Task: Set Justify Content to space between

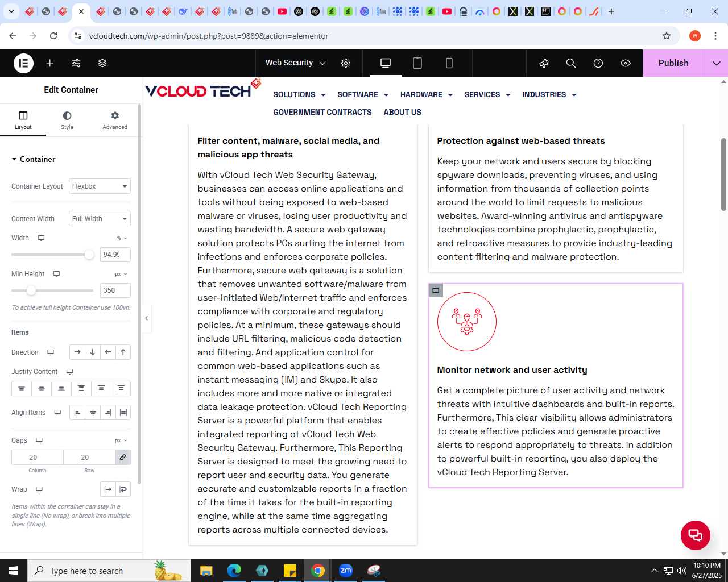Action: 81,389
